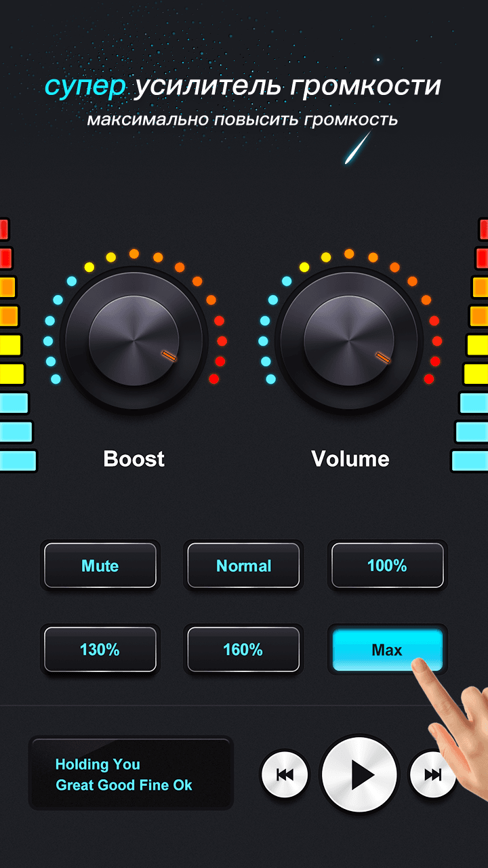Click the Volume knob
The image size is (488, 868).
[349, 340]
